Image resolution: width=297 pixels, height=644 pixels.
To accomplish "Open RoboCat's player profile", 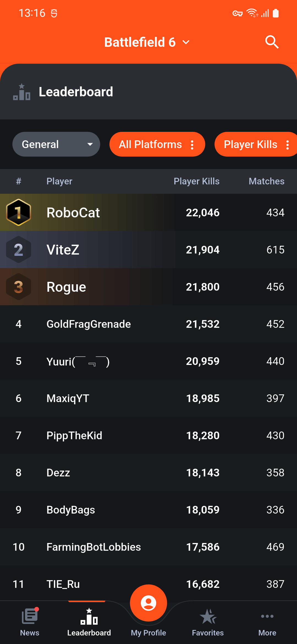I will pos(148,212).
